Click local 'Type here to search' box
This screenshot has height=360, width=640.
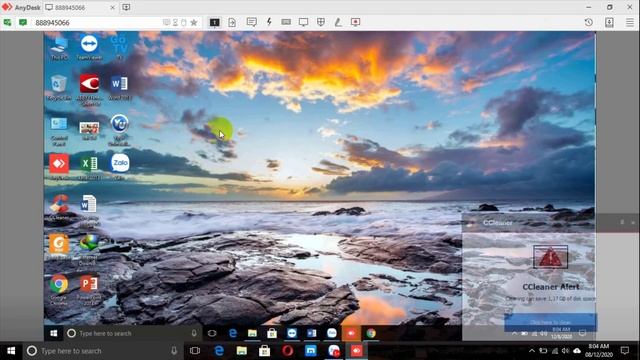click(102, 351)
